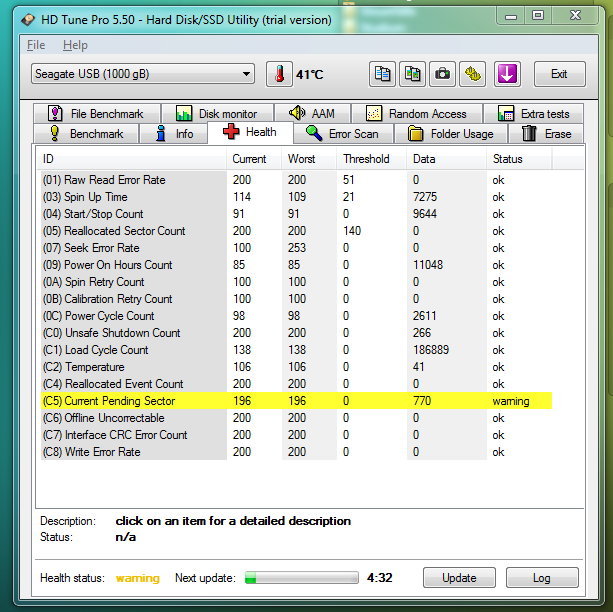
Task: Switch to Random Access tab
Action: pos(417,114)
